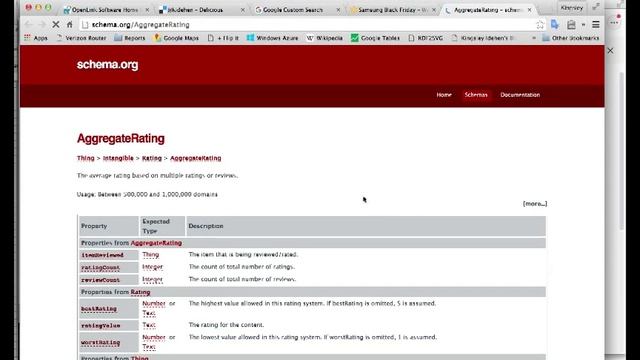This screenshot has width=640, height=360.
Task: Click the clipboard extension icon
Action: coord(571,25)
